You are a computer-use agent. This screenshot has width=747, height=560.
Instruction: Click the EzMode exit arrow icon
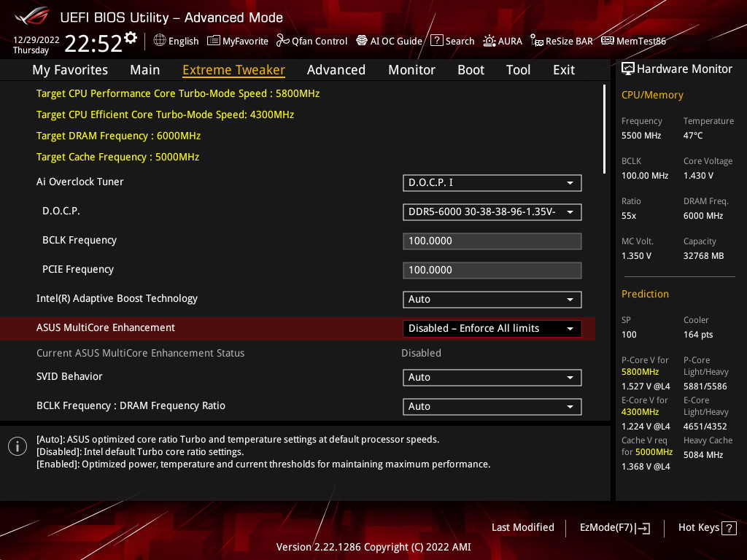click(643, 528)
